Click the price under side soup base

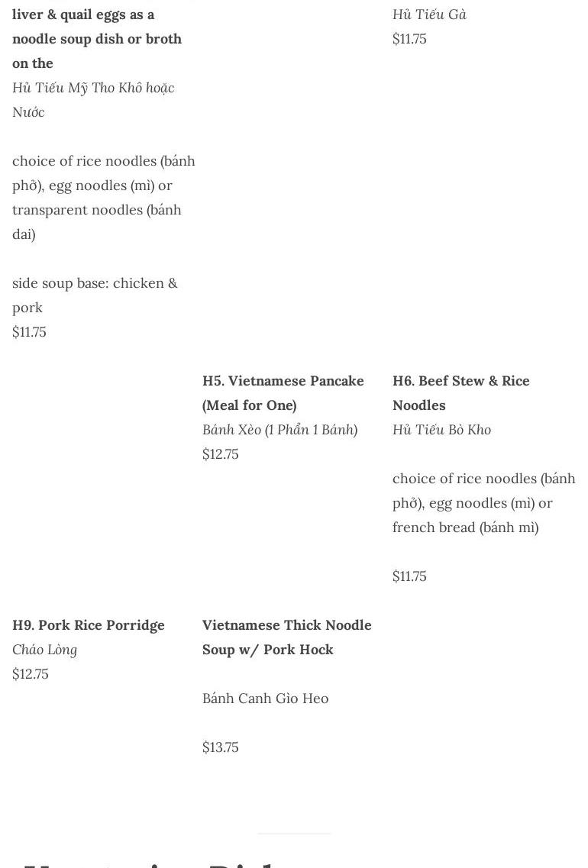tap(29, 332)
